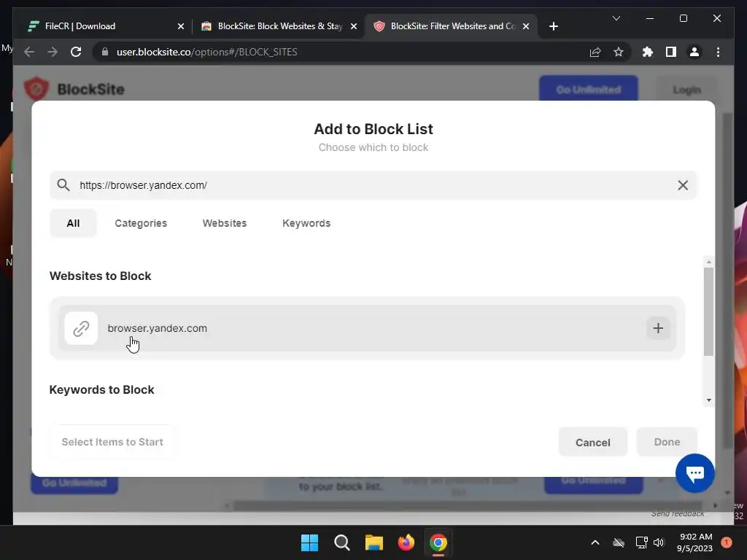Go back to the previous page
Screen dimensions: 747x560
pyautogui.click(x=29, y=52)
